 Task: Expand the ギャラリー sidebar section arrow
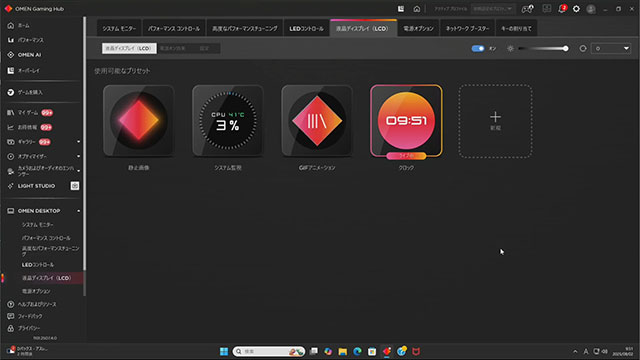point(78,142)
